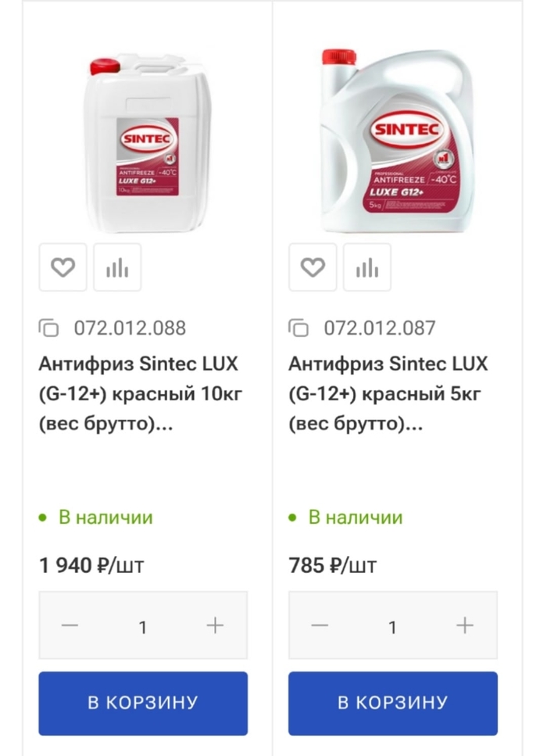Click quantity field for 10kg antifreeze
Image resolution: width=547 pixels, height=756 pixels.
pos(142,626)
